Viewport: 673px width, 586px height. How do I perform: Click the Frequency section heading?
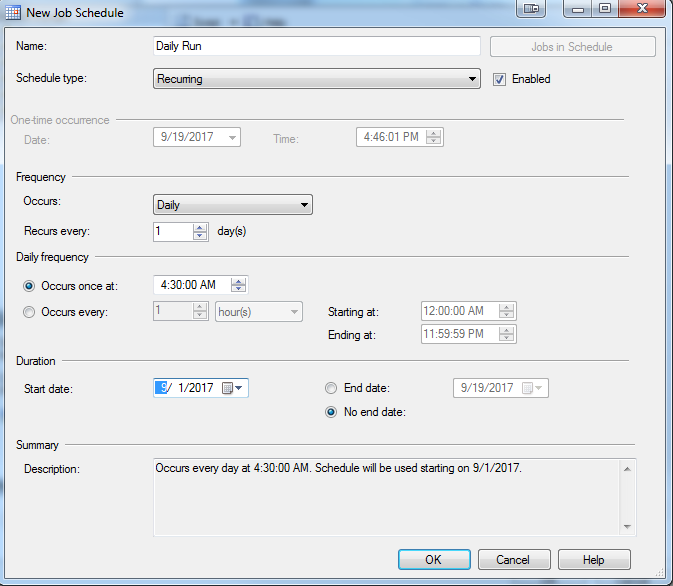click(x=41, y=177)
